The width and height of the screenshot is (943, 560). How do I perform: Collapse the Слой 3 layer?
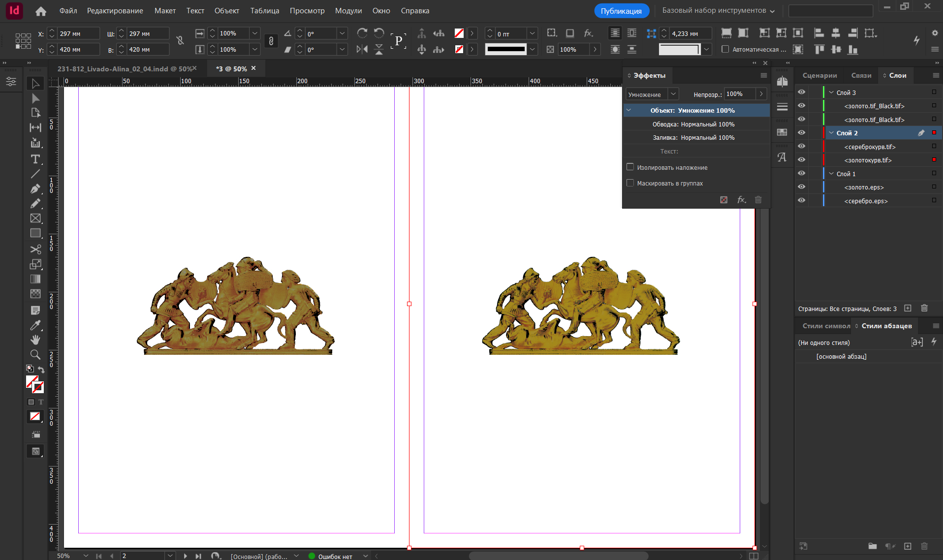click(831, 93)
